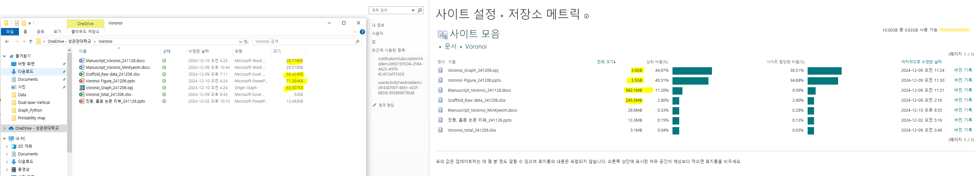Go up one folder level
Screen dimensions: 980x176
tap(31, 42)
